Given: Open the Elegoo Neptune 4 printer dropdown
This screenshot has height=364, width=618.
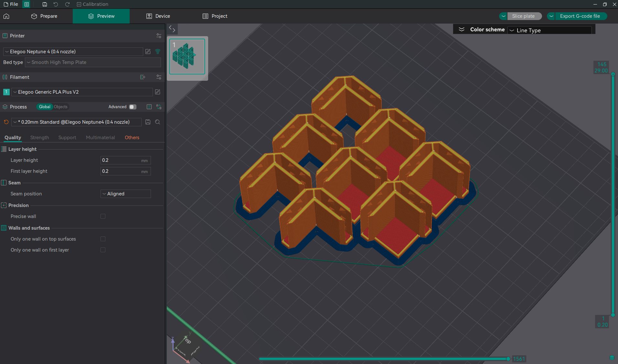Looking at the screenshot, I should (73, 52).
